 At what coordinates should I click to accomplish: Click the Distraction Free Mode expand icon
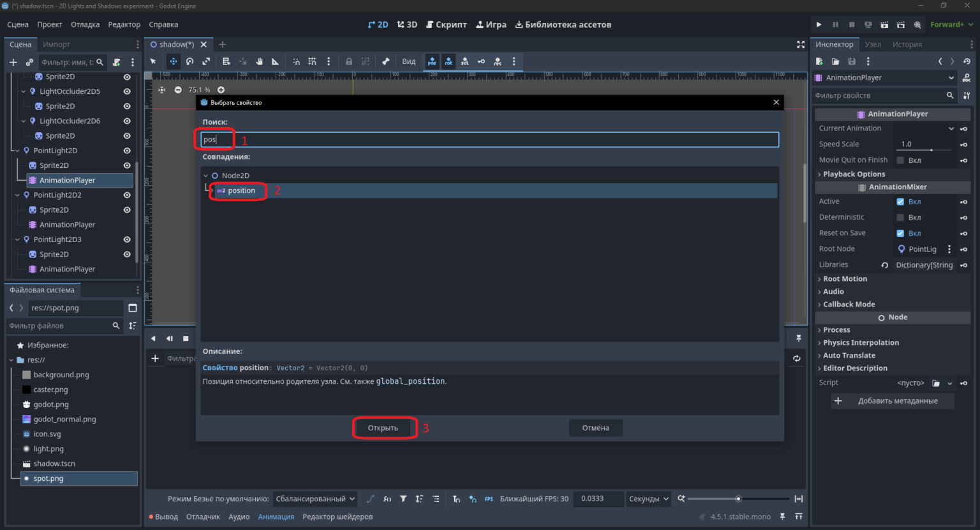(800, 44)
